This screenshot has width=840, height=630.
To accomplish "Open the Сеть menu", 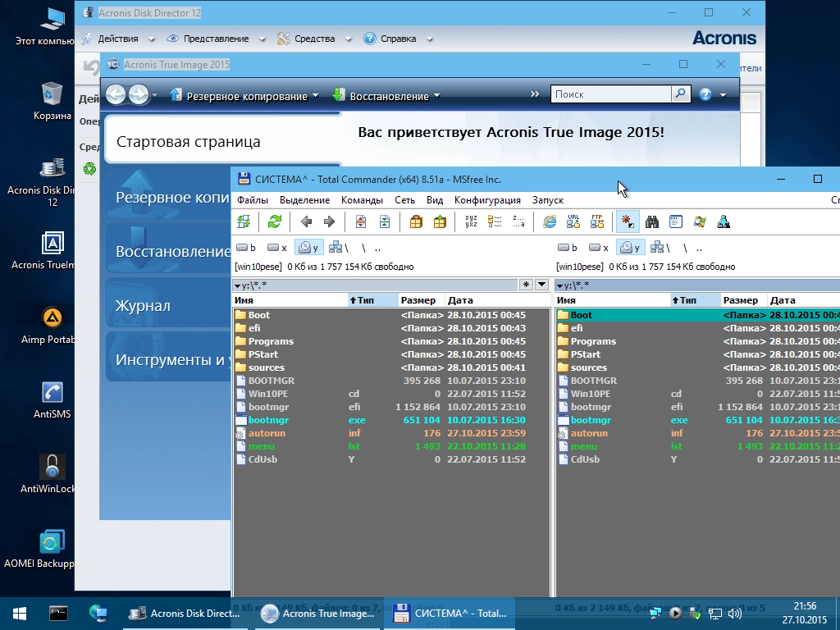I will tap(405, 200).
